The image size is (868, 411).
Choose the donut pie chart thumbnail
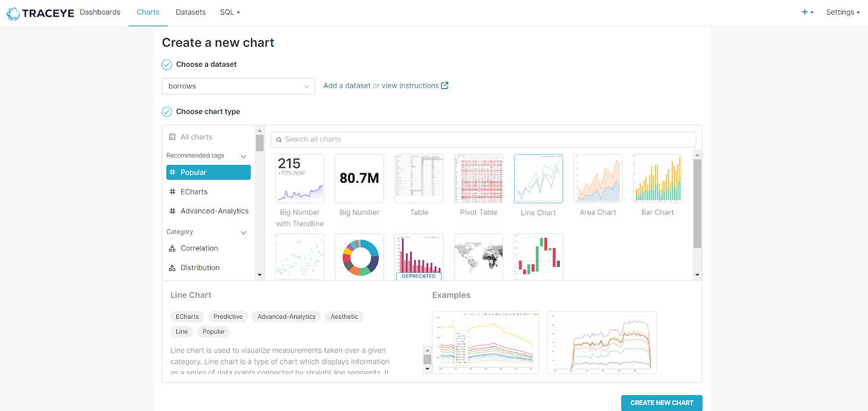(359, 256)
